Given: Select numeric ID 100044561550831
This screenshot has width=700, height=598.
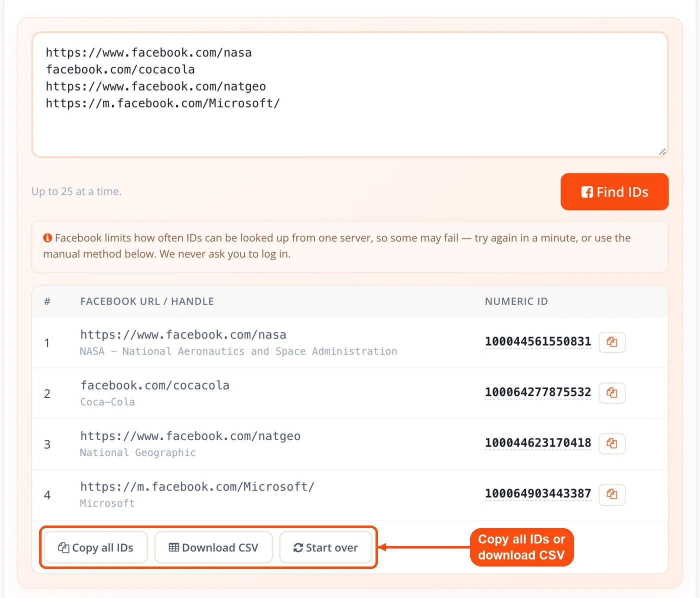Looking at the screenshot, I should point(538,341).
